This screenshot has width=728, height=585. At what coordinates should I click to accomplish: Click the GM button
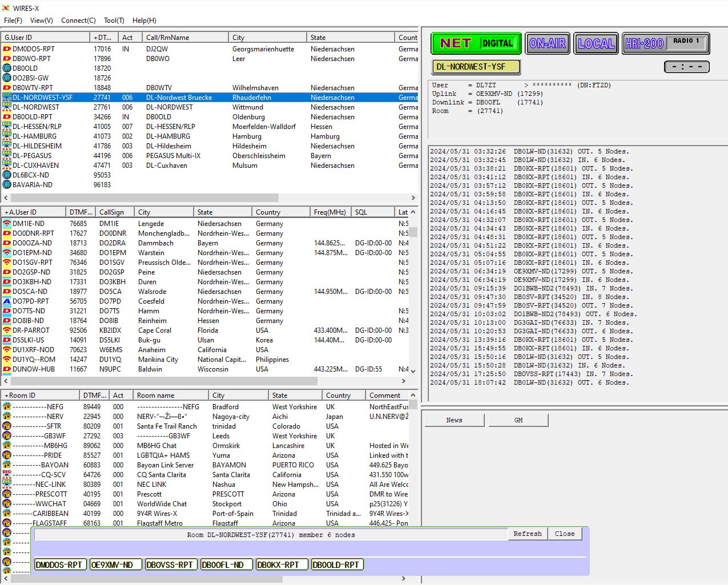[x=518, y=419]
